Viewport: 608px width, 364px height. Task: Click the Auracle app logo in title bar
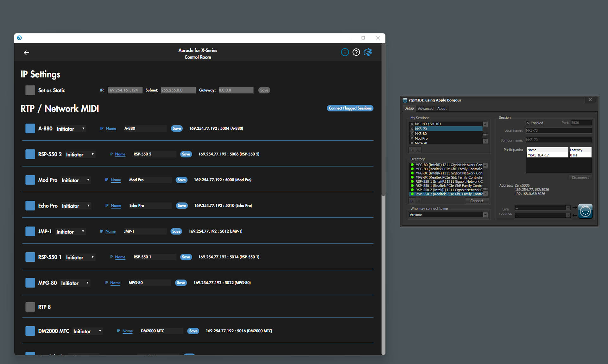[x=19, y=38]
